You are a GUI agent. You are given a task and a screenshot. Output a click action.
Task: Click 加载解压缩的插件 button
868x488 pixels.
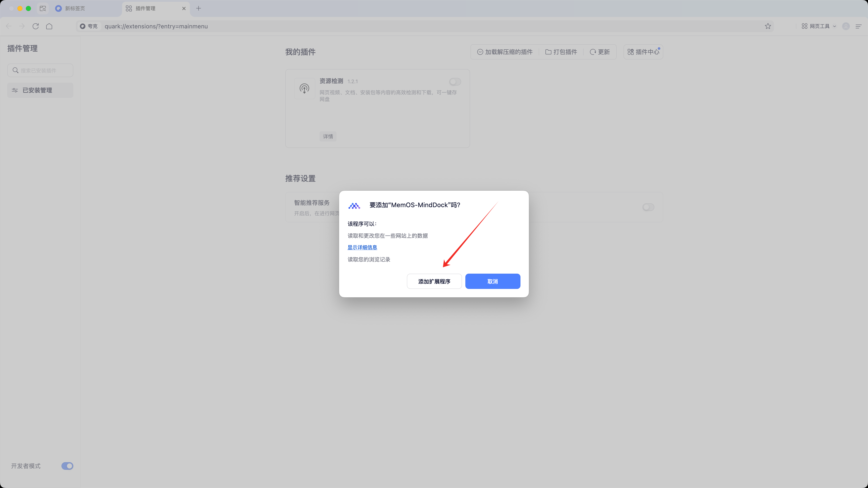coord(505,52)
